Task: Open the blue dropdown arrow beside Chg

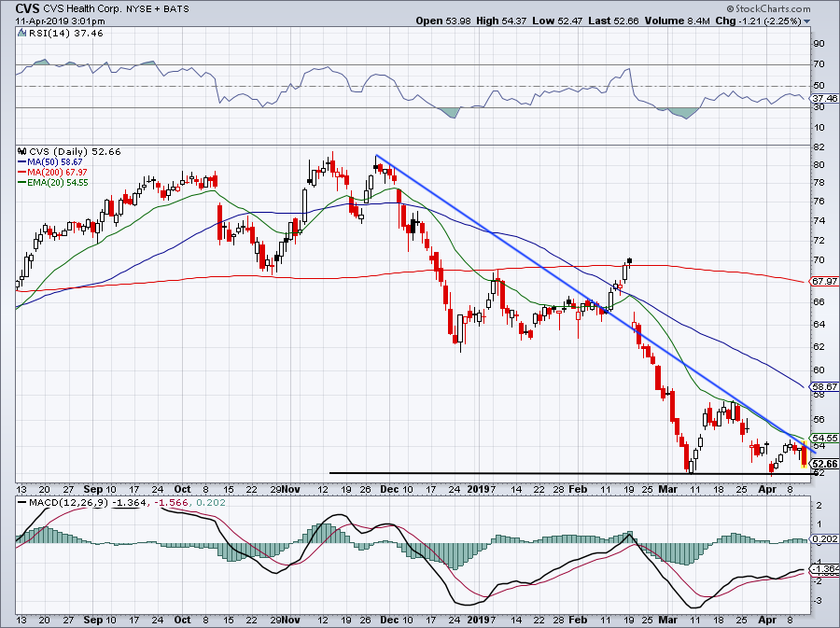Action: pyautogui.click(x=806, y=21)
